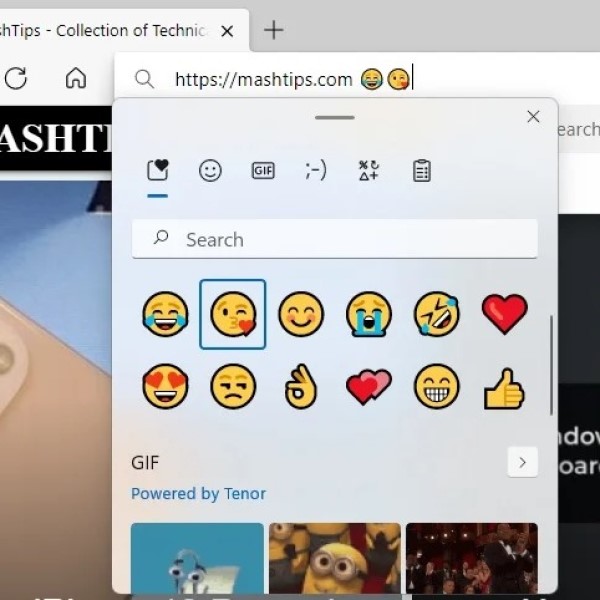Select the applauding crowd GIF thumbnail
This screenshot has height=600, width=600.
click(472, 559)
